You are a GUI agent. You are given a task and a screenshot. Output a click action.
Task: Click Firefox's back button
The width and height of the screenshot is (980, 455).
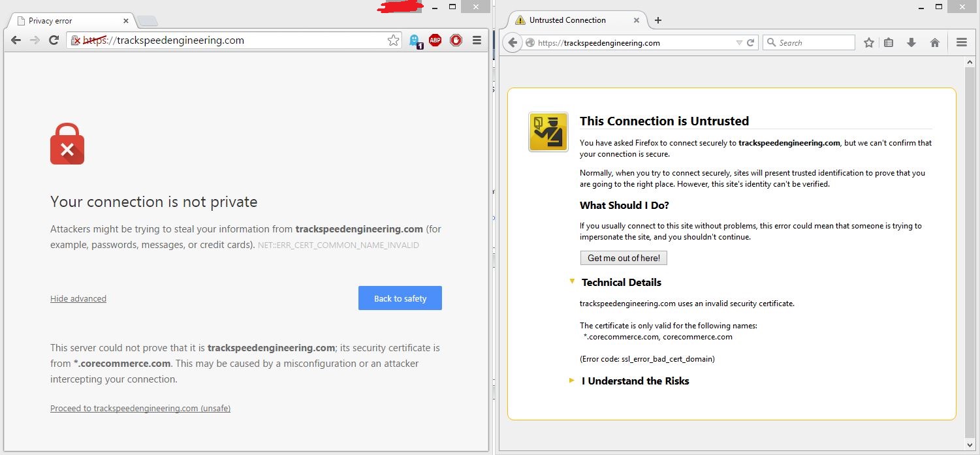click(513, 42)
